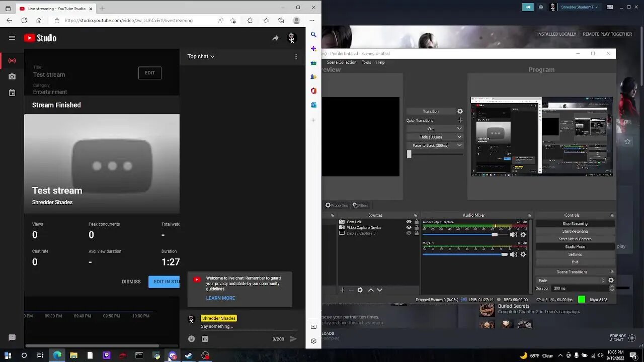Open the channel avatar in YouTube Studio header
The width and height of the screenshot is (644, 362).
[x=291, y=38]
